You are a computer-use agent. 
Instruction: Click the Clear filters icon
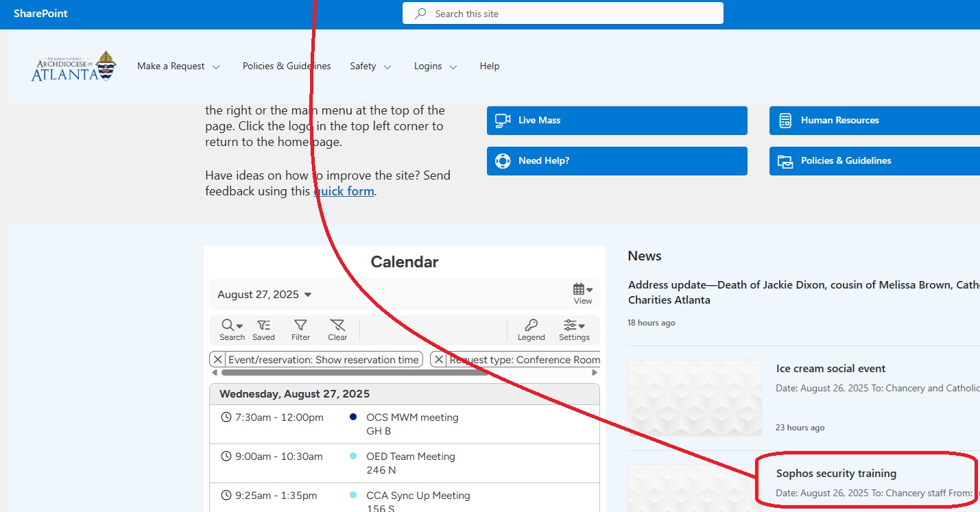click(x=337, y=330)
